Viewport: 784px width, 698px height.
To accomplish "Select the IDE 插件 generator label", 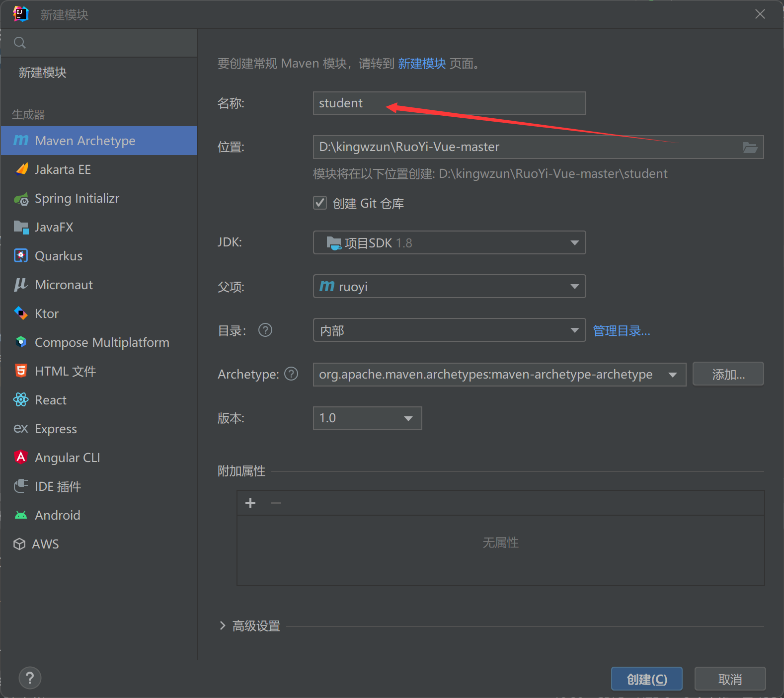I will click(58, 486).
